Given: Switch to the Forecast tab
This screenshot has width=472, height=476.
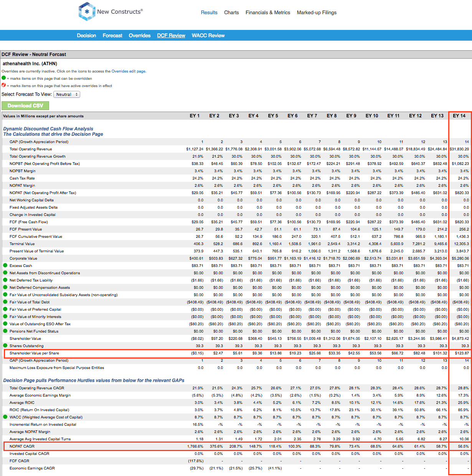Looking at the screenshot, I should (x=112, y=36).
